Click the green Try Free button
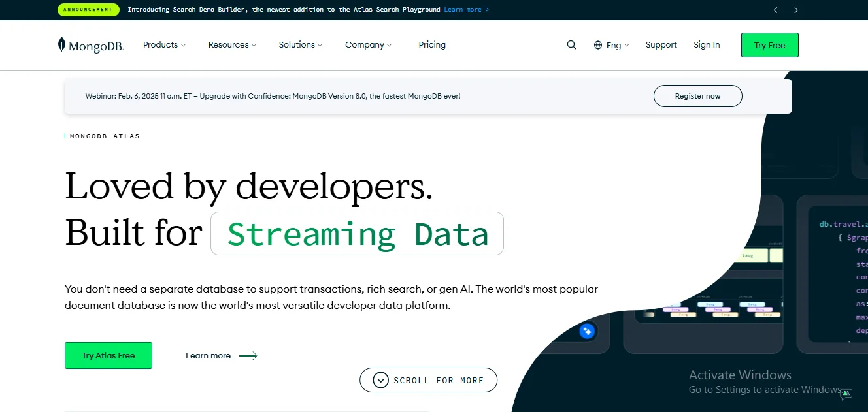Image resolution: width=868 pixels, height=412 pixels. 769,45
